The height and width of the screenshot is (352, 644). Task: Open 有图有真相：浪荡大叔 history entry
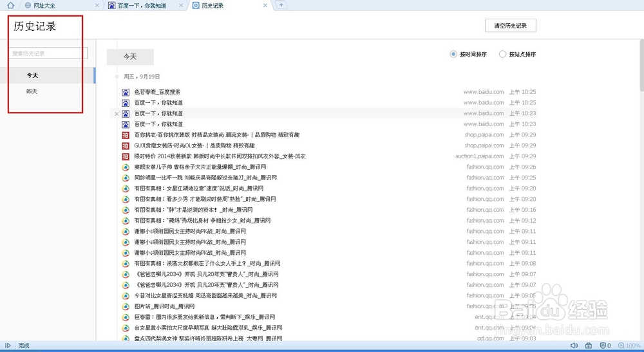point(207,263)
